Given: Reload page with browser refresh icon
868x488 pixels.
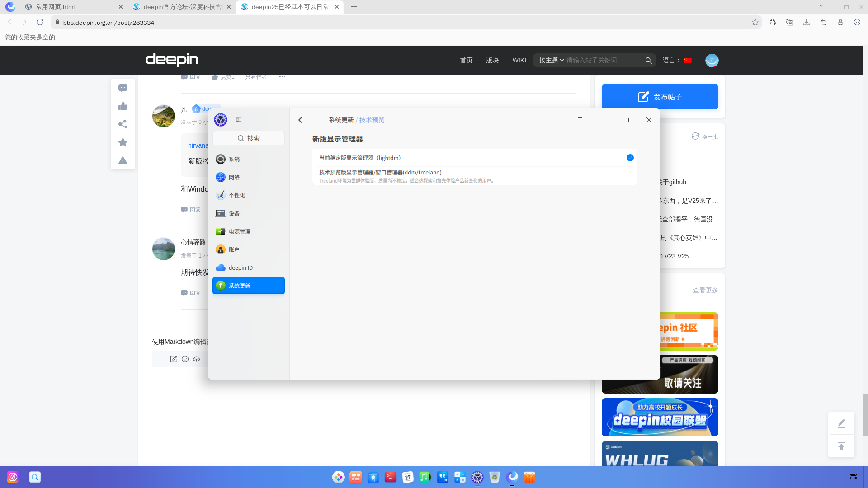Looking at the screenshot, I should [40, 22].
